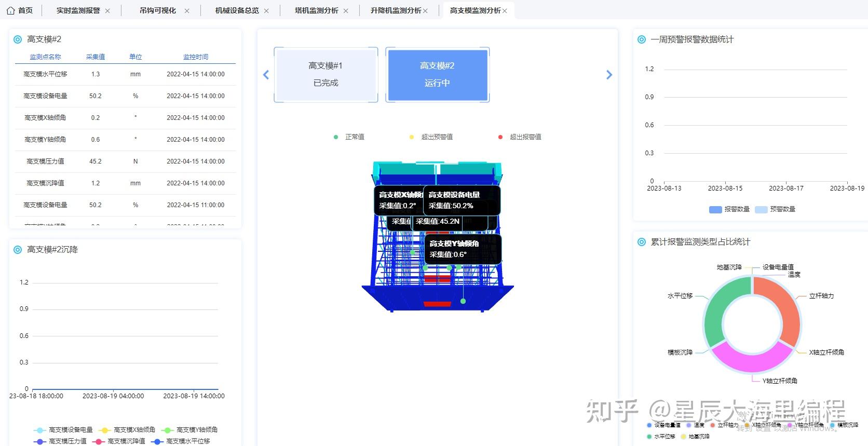
Task: Select the 高支模沉降值 table row
Action: pyautogui.click(x=125, y=183)
